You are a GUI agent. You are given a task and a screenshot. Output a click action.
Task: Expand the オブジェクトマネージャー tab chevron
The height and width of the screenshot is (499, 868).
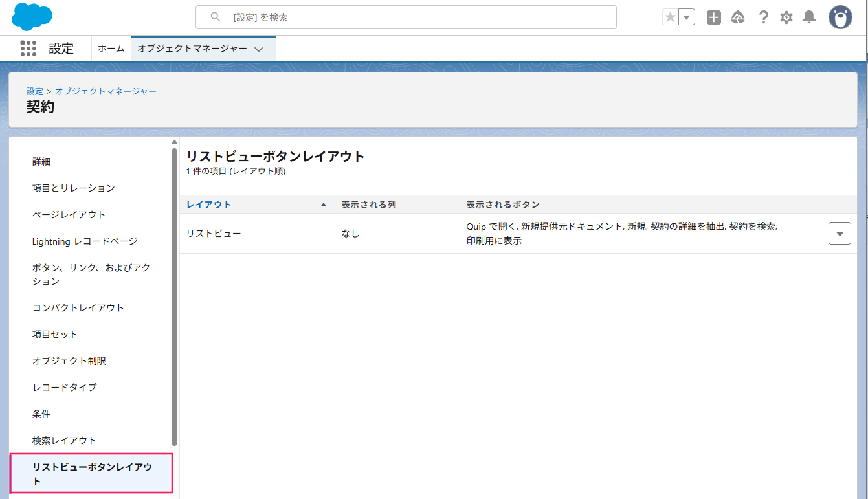[x=259, y=49]
